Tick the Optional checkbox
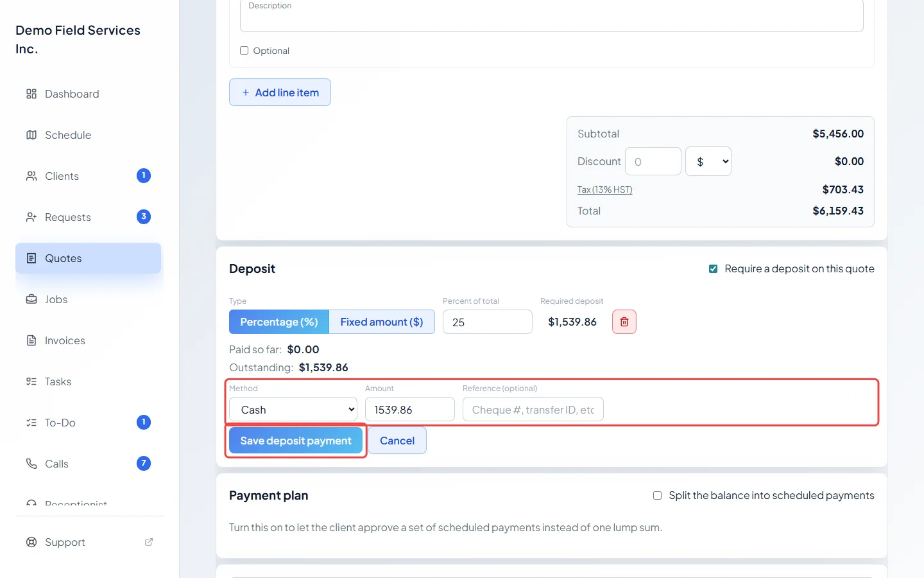The width and height of the screenshot is (924, 578). click(x=244, y=51)
